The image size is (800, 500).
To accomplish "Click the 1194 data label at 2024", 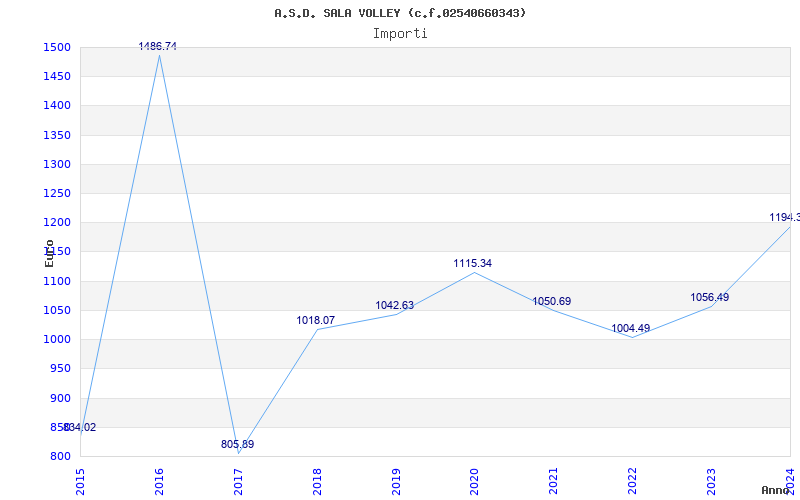I will (x=785, y=218).
